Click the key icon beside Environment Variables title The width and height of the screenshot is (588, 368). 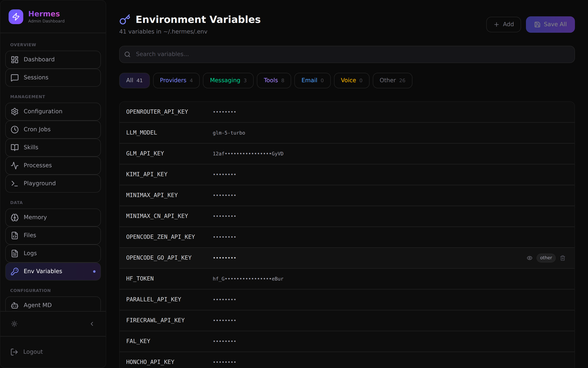pyautogui.click(x=125, y=20)
